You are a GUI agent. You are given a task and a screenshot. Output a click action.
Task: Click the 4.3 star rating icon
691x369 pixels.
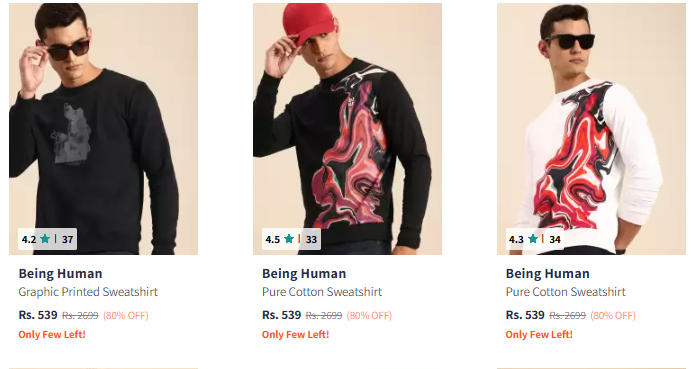(x=532, y=239)
